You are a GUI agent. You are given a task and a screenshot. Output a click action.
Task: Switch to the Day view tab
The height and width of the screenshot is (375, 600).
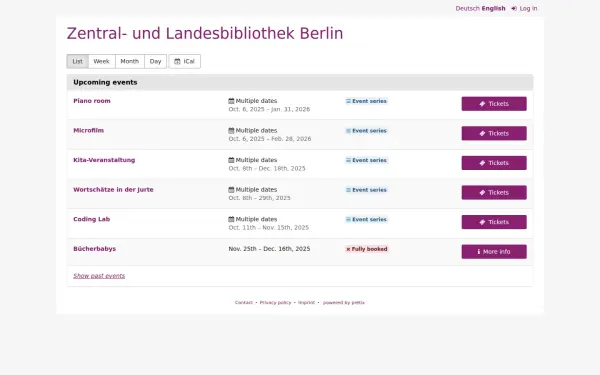[x=155, y=61]
